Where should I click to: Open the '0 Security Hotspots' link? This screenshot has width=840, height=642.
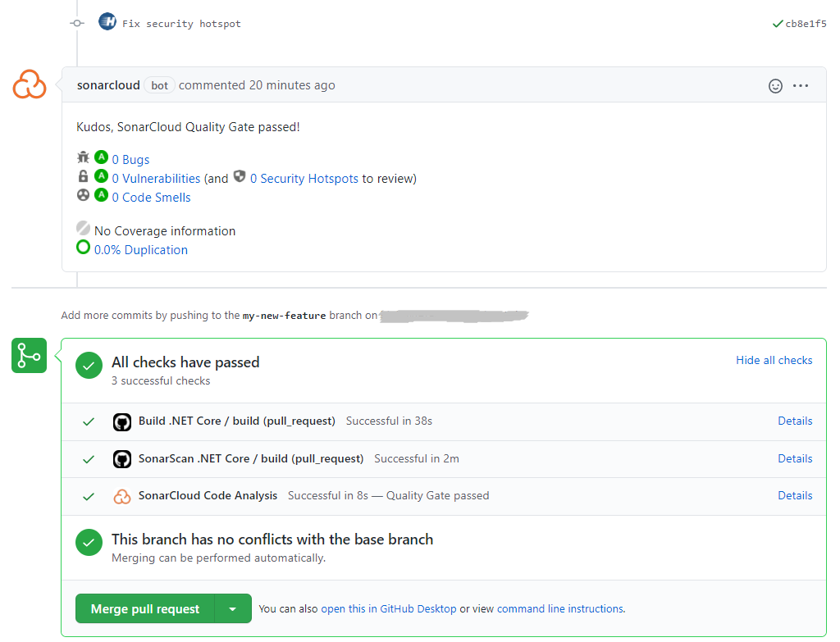(304, 178)
